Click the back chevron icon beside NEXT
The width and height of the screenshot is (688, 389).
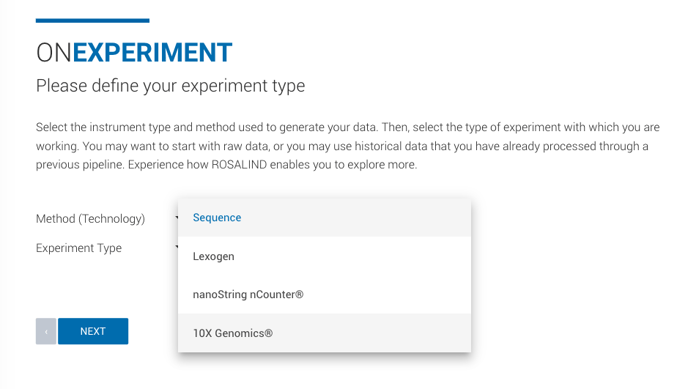[46, 332]
